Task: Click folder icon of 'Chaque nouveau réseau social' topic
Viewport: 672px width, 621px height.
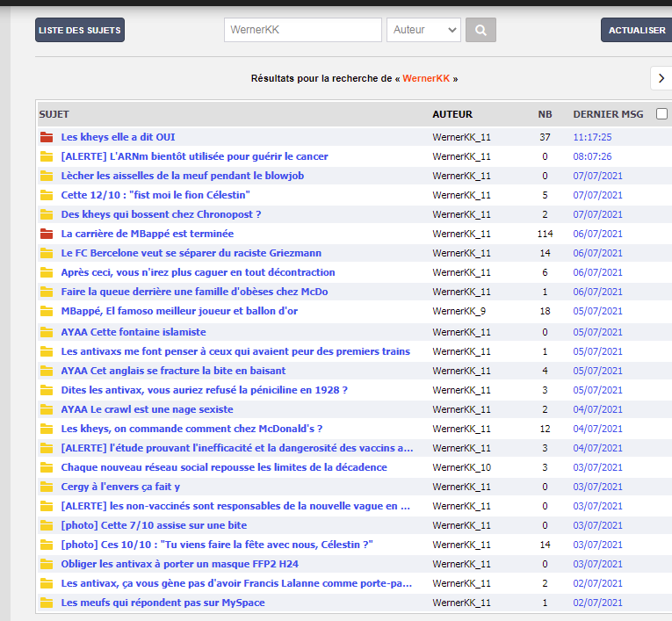Action: 47,467
